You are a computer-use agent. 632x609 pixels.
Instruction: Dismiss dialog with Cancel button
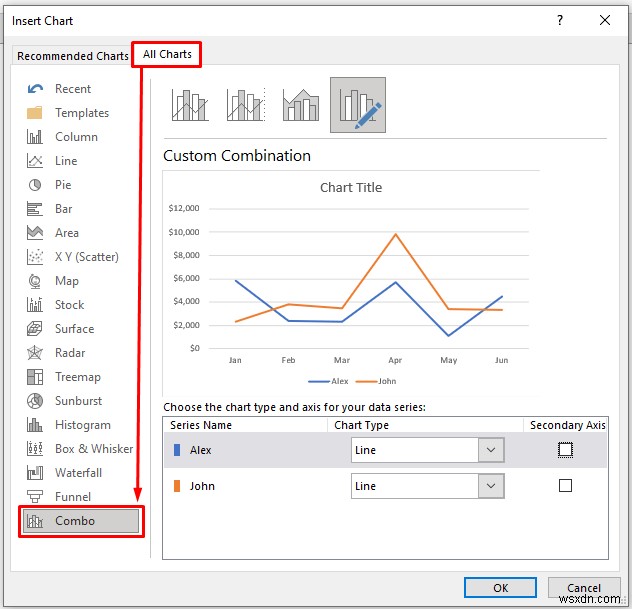584,588
